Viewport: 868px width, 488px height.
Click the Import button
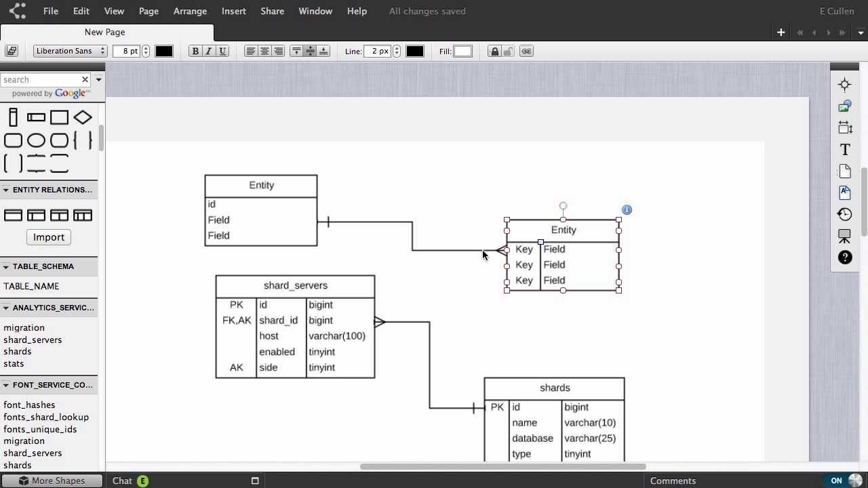[x=48, y=237]
